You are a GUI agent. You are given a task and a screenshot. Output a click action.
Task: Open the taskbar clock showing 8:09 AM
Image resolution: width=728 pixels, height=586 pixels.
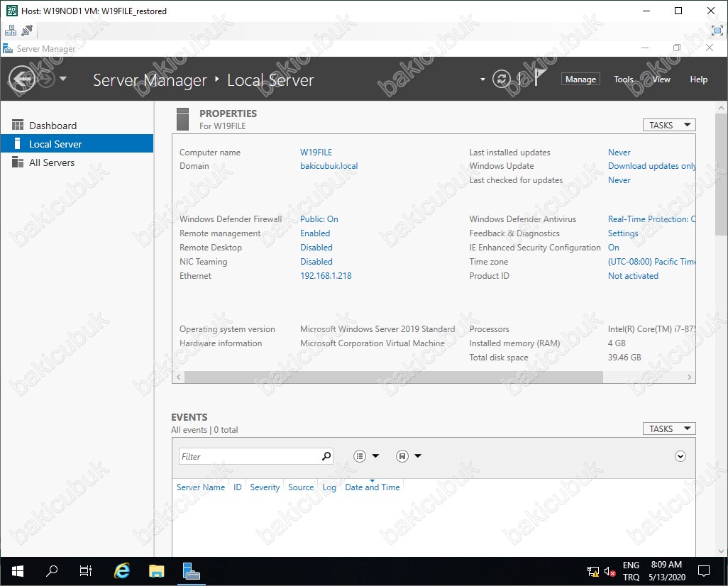point(667,571)
